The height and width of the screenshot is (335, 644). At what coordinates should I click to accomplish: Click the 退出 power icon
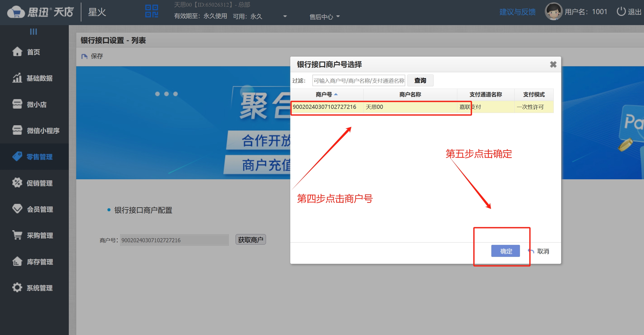point(621,12)
